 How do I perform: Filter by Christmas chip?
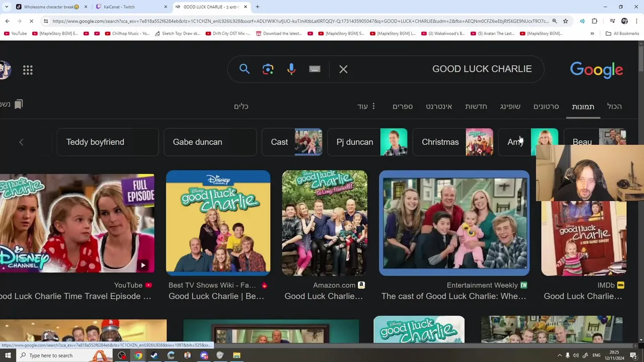pos(453,142)
